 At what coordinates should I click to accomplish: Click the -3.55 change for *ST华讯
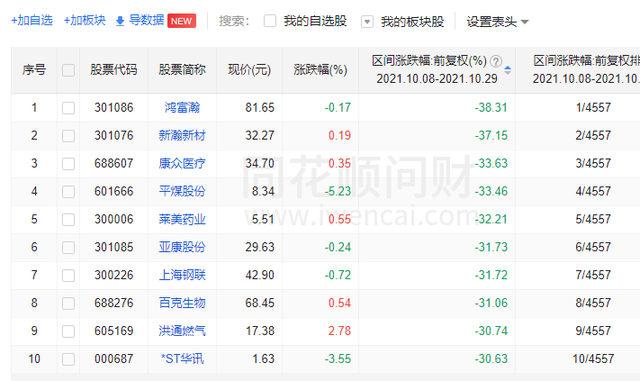(338, 359)
